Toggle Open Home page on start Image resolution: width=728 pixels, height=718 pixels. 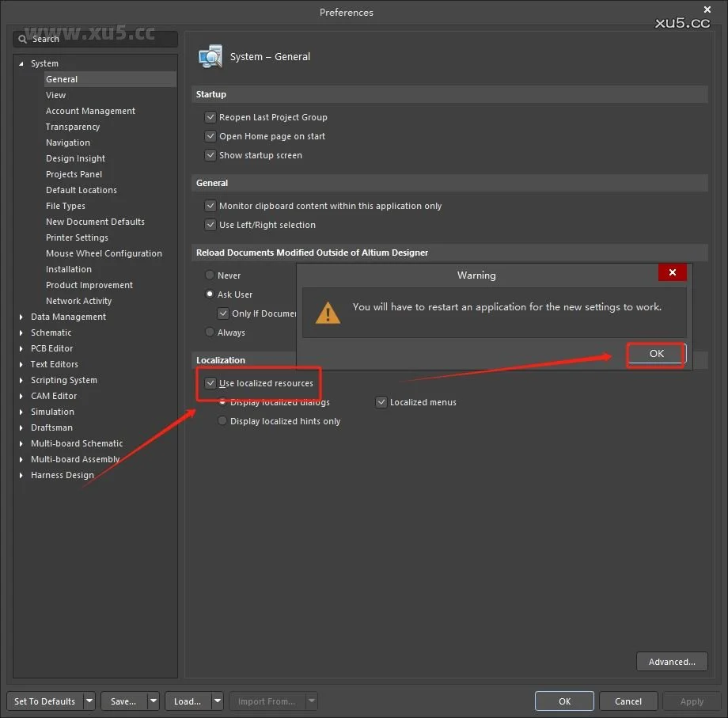(210, 136)
